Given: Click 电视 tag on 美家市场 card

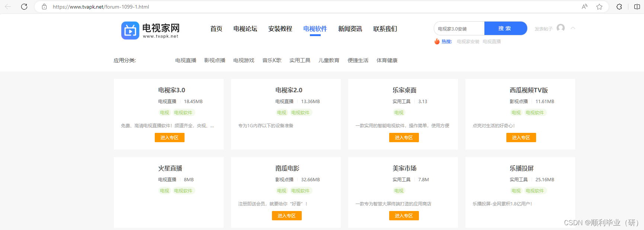Looking at the screenshot, I should (399, 191).
